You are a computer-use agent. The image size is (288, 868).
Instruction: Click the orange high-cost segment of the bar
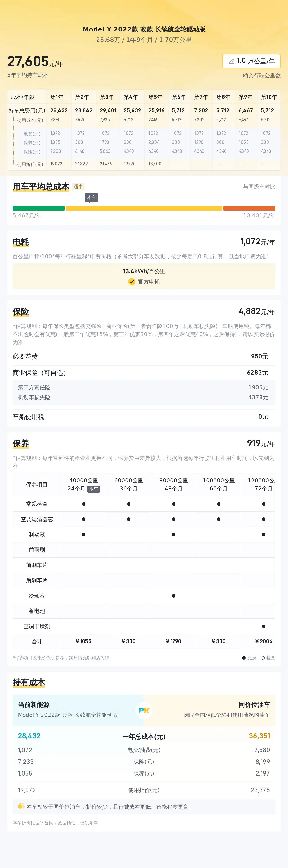pos(249,208)
